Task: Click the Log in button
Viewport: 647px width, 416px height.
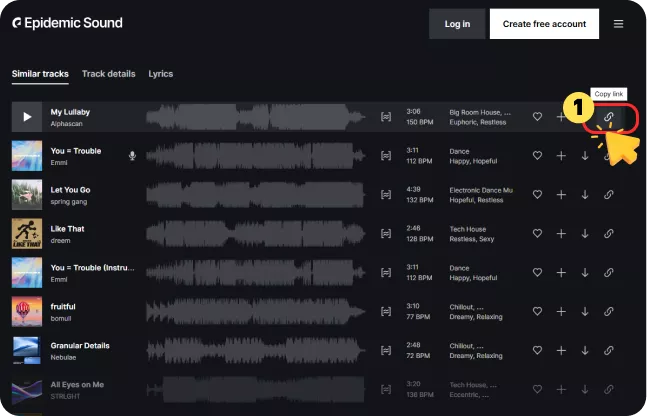Action: [457, 24]
